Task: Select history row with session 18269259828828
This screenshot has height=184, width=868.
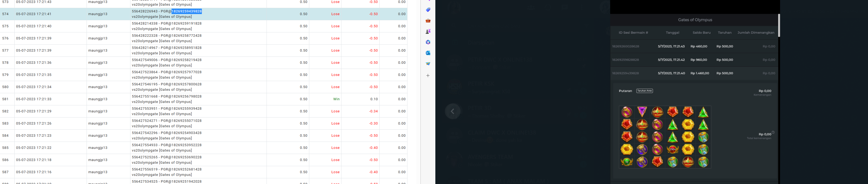Action: (694, 60)
